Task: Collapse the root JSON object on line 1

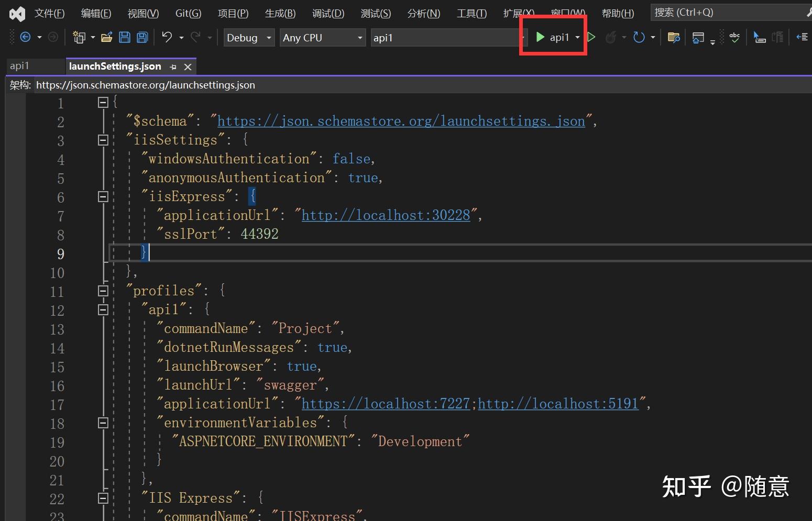Action: tap(103, 103)
